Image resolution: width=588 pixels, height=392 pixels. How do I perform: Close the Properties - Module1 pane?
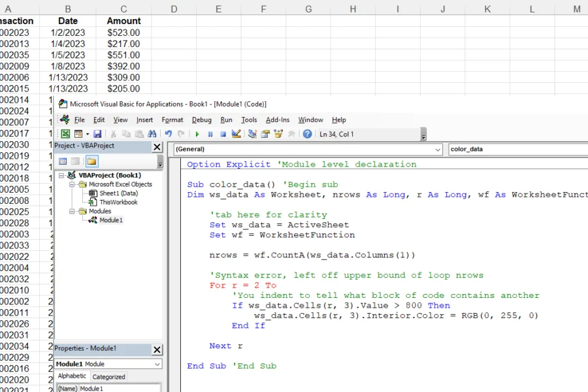157,350
